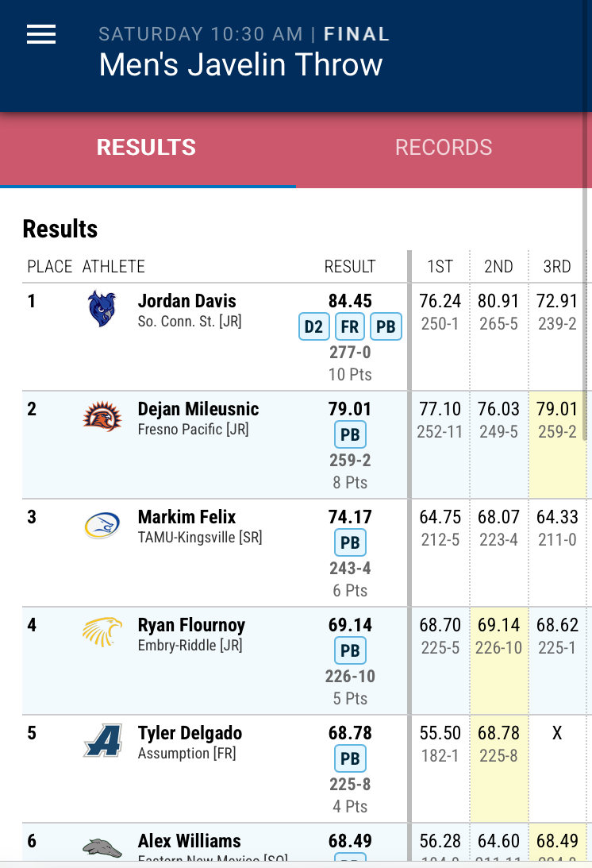The image size is (592, 868).
Task: Tap the FR badge under 84.45
Action: coord(350,327)
